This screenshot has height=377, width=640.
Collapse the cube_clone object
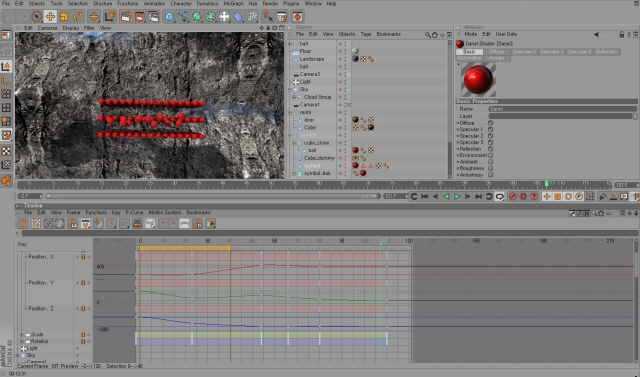point(294,143)
